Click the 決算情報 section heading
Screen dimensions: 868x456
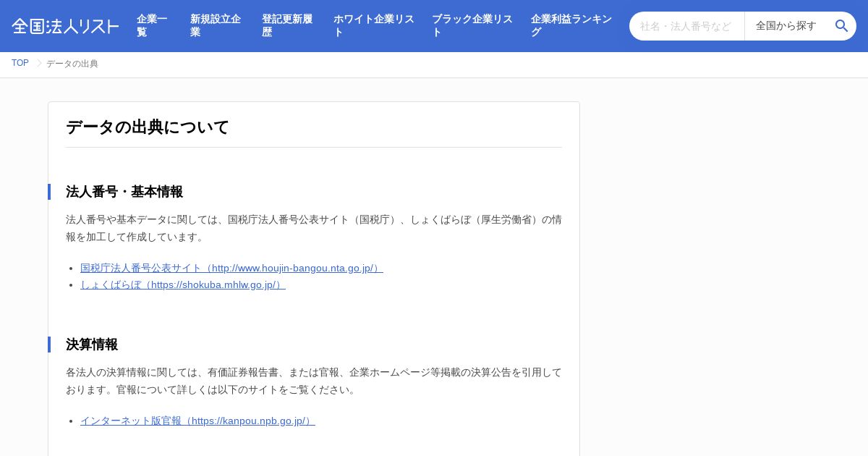pyautogui.click(x=92, y=345)
